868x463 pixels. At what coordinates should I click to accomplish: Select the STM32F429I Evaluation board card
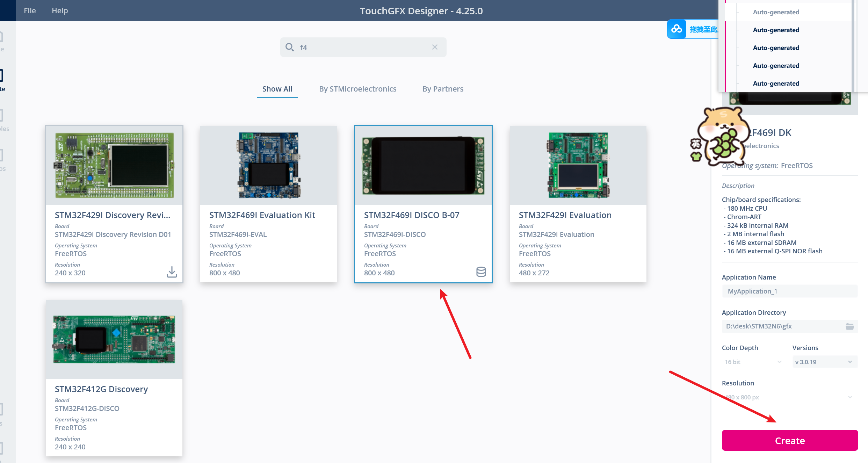pos(578,203)
